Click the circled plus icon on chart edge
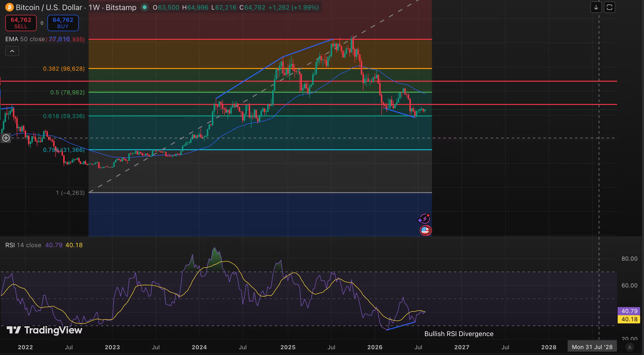This screenshot has width=644, height=355. (6, 138)
